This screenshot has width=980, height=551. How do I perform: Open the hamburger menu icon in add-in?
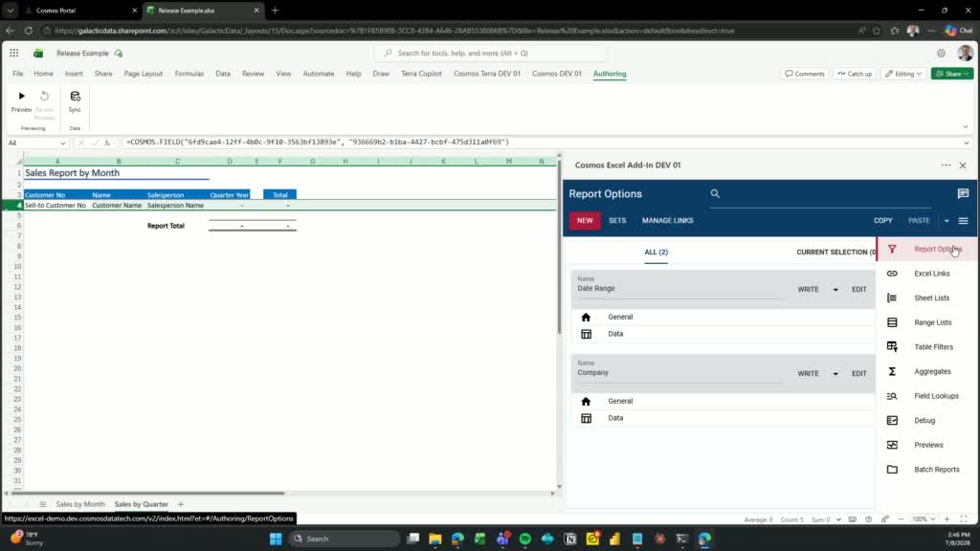[963, 221]
